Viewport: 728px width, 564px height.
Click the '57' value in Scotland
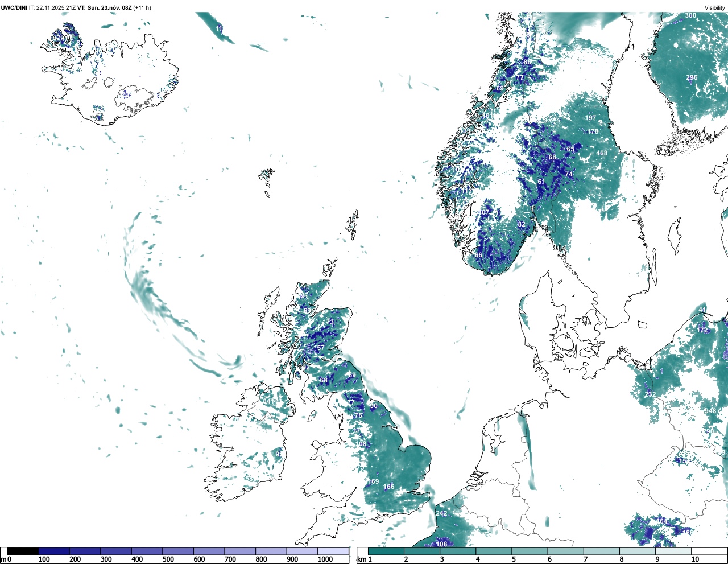click(x=321, y=348)
